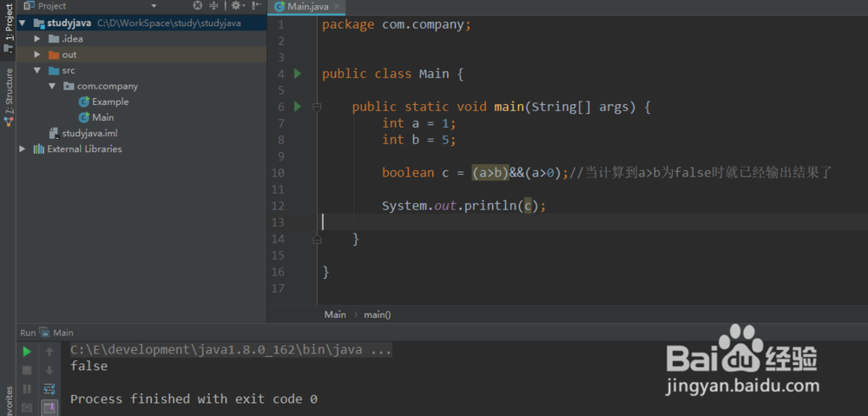Image resolution: width=868 pixels, height=416 pixels.
Task: Collapse the src folder
Action: 37,70
